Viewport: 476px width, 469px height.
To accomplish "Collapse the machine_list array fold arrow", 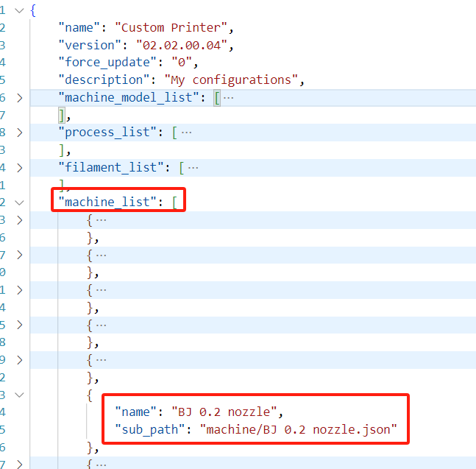I will coord(19,202).
